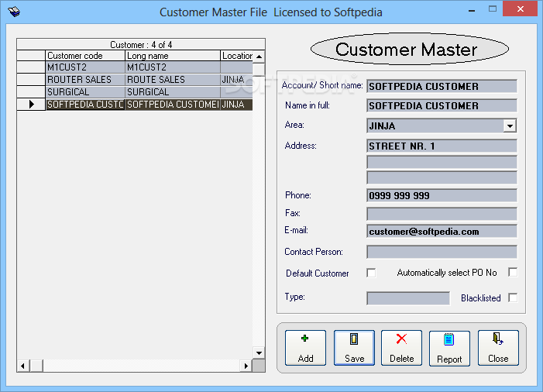The width and height of the screenshot is (543, 392).
Task: Click the app icon in title bar
Action: point(14,12)
